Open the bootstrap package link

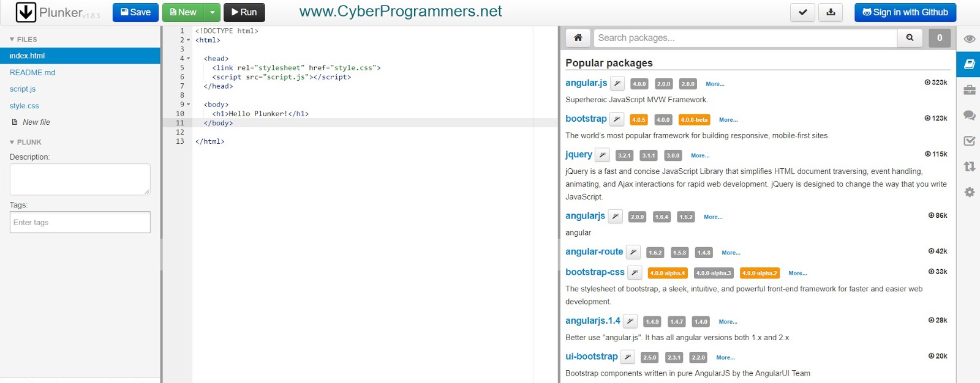point(586,119)
